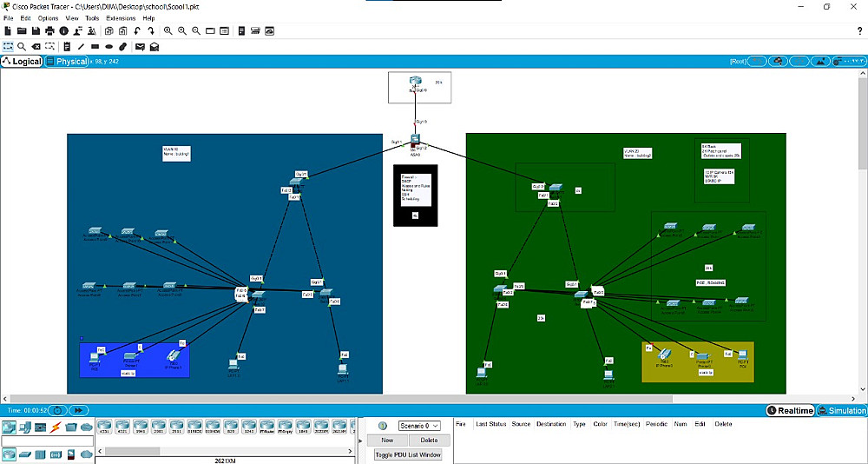Open the Extensions menu
This screenshot has width=868, height=464.
point(121,18)
